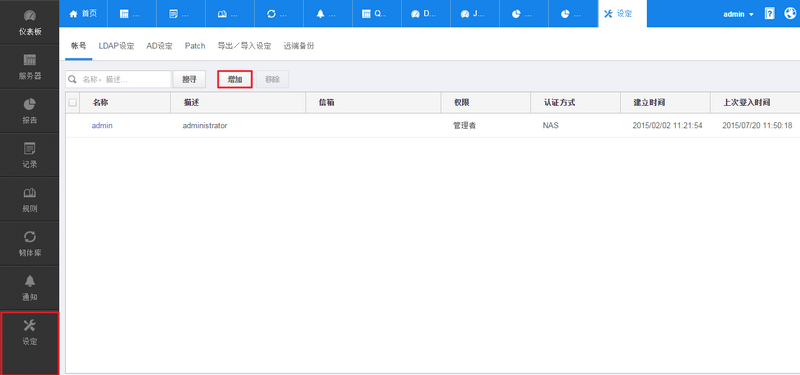Open the AD设定 sub-tab
The width and height of the screenshot is (800, 375).
click(159, 46)
